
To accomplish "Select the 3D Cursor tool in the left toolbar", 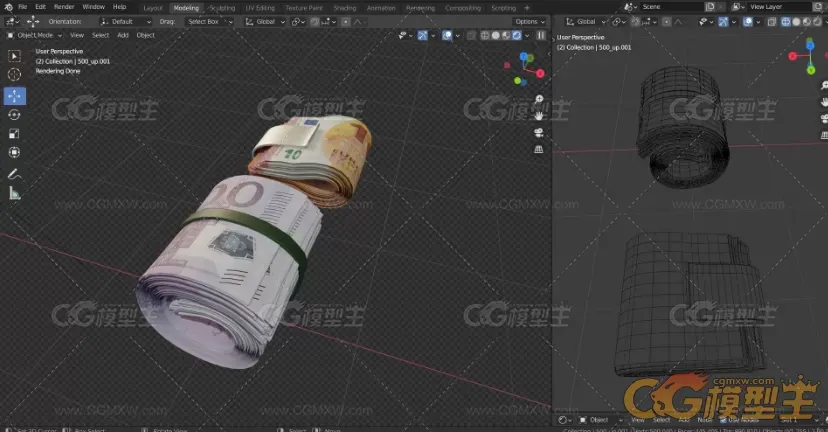I will (14, 74).
